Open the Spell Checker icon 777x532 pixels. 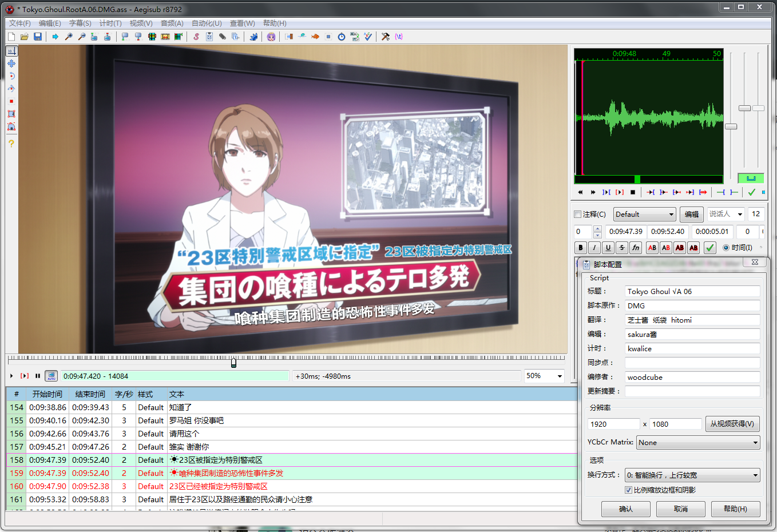tap(368, 37)
